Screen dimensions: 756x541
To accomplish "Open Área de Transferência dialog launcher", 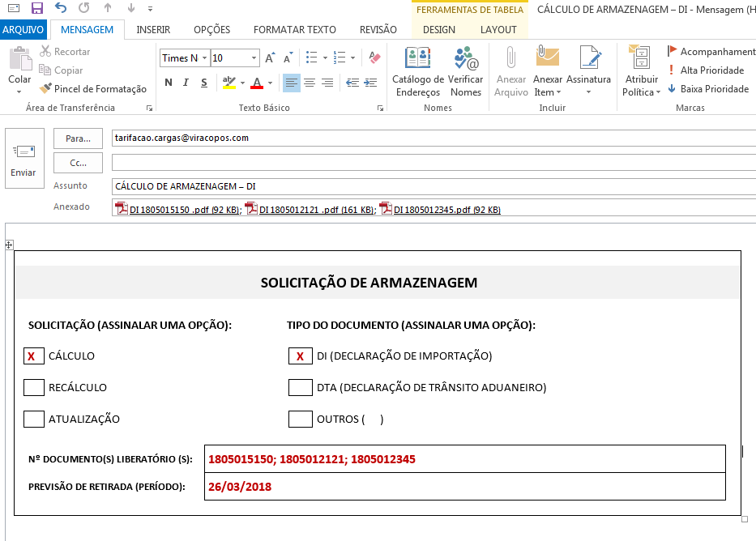I will coord(149,109).
